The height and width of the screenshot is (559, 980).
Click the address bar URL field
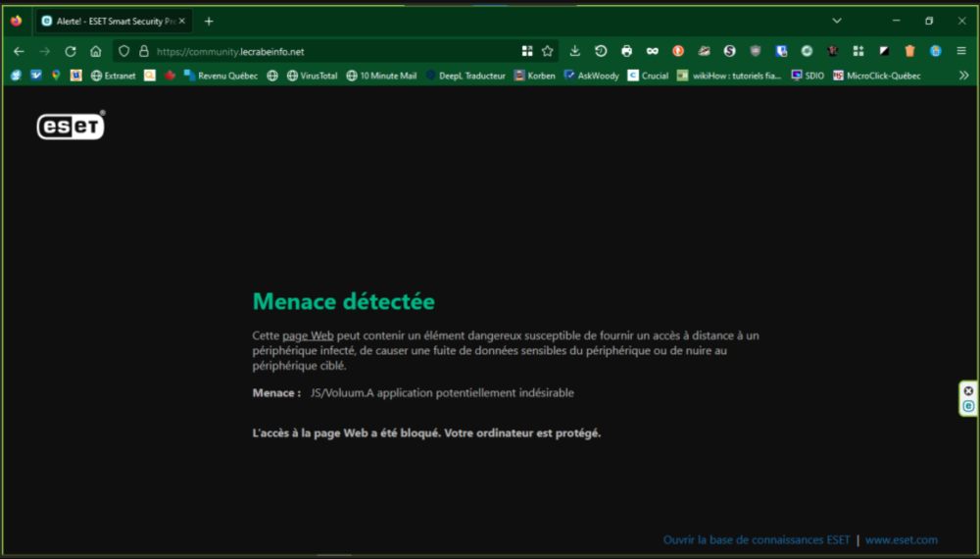click(334, 51)
